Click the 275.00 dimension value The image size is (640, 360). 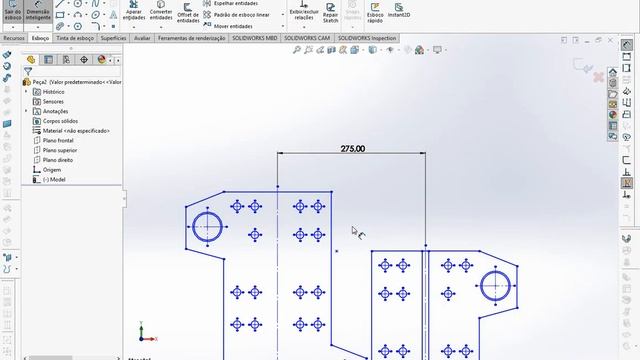click(x=353, y=149)
